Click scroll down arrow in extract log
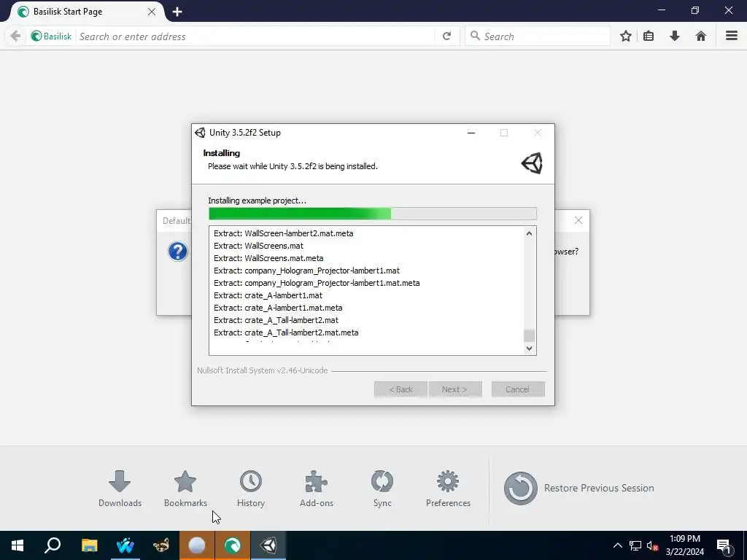This screenshot has height=560, width=747. pyautogui.click(x=529, y=348)
